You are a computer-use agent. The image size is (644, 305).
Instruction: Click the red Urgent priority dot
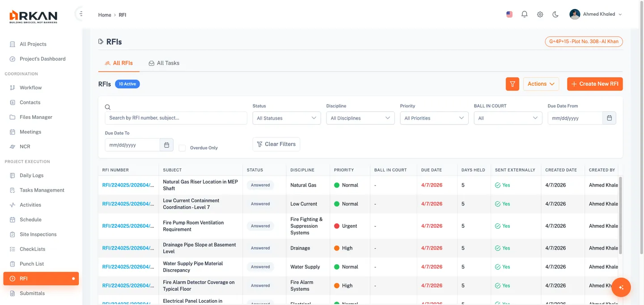(x=337, y=226)
